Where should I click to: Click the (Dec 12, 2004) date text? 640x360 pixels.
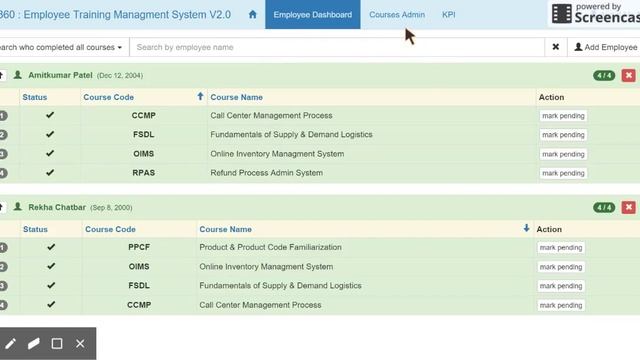120,76
